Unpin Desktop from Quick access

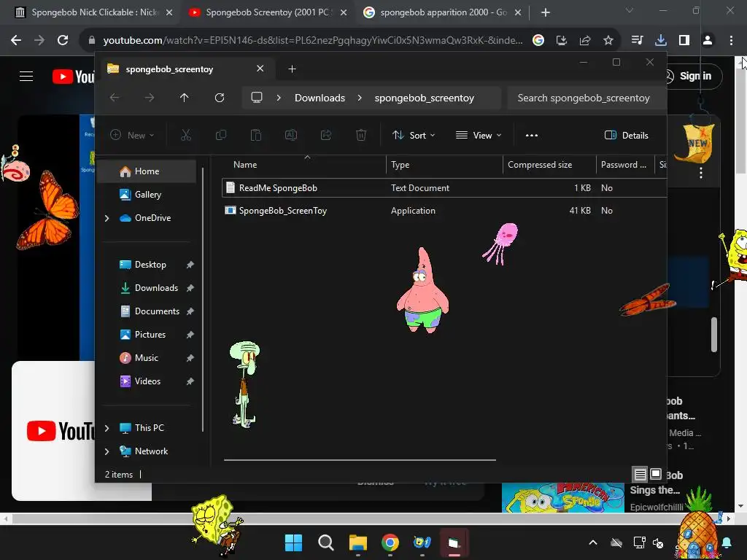pos(190,265)
